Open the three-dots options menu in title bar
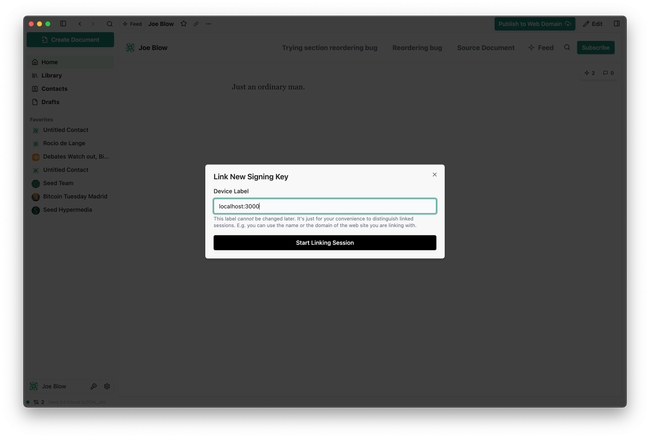 pos(209,23)
